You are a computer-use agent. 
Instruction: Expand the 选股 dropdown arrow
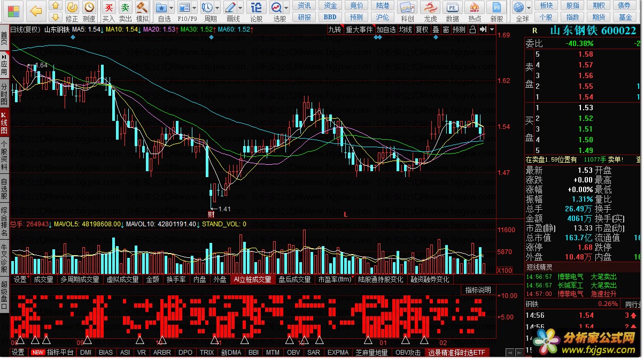coord(286,8)
